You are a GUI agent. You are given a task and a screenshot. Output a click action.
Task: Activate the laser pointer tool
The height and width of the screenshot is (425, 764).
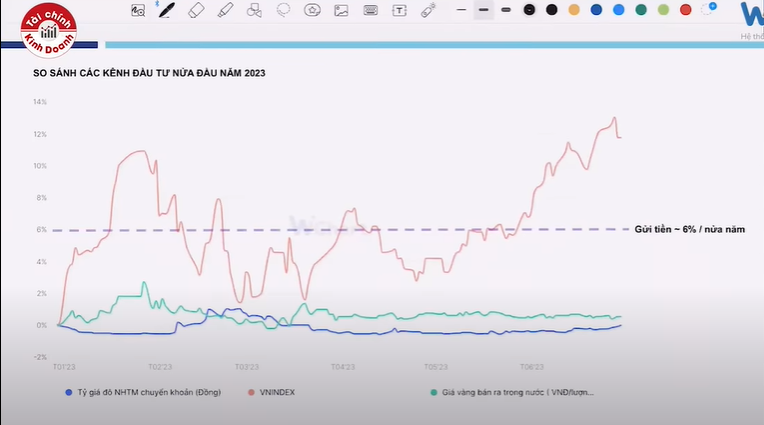click(428, 10)
